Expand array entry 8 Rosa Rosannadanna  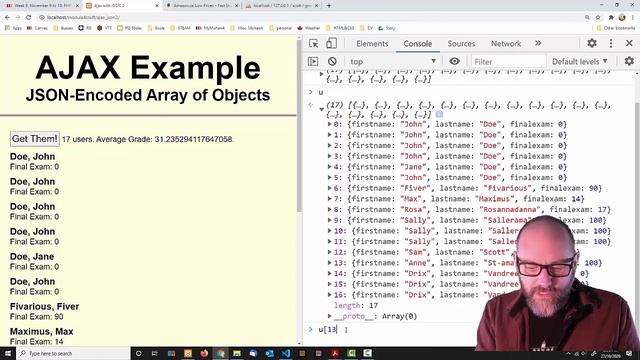pos(330,209)
